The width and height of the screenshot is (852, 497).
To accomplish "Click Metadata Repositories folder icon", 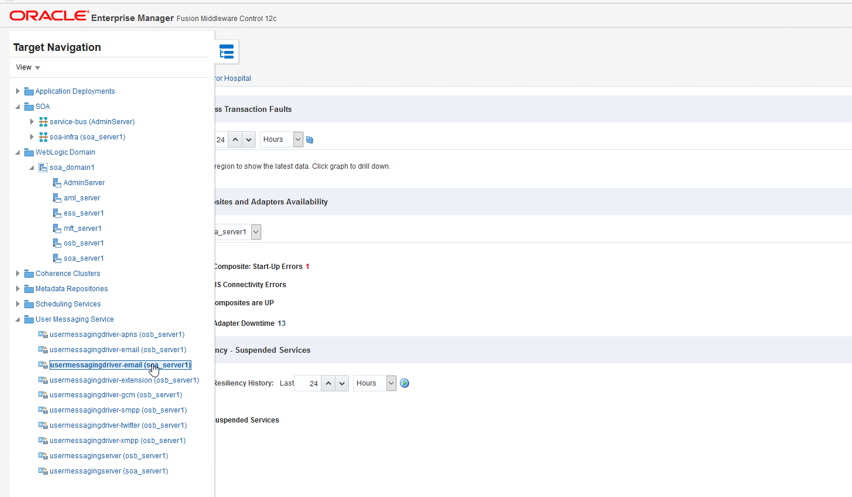I will coord(29,288).
